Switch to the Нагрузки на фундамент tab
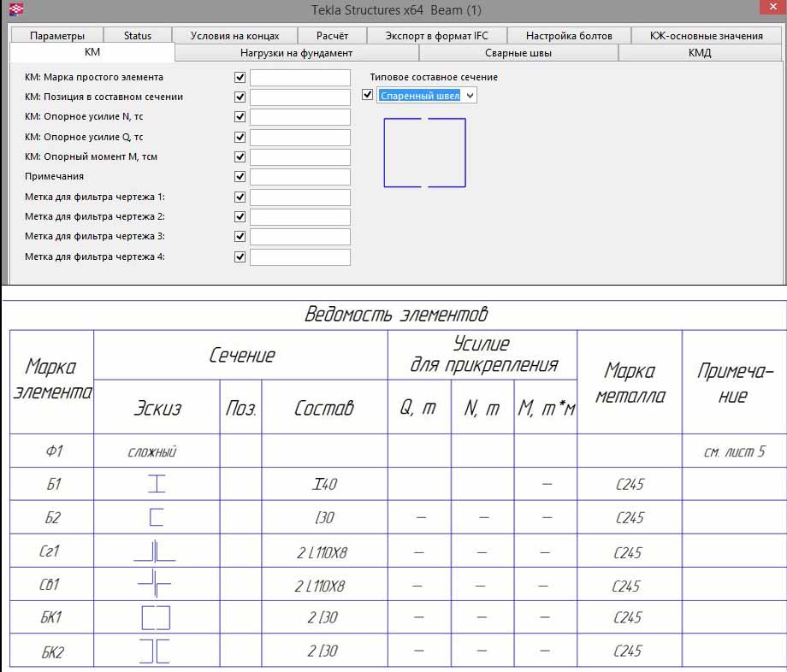The width and height of the screenshot is (787, 672). click(296, 53)
